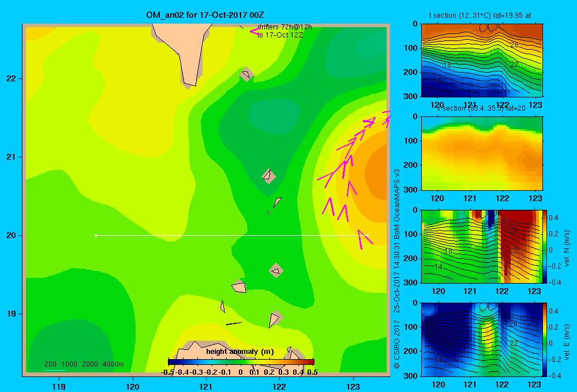Click the "0.5" end label on height anomaly colorbar
This screenshot has height=392, width=577.
tap(312, 372)
